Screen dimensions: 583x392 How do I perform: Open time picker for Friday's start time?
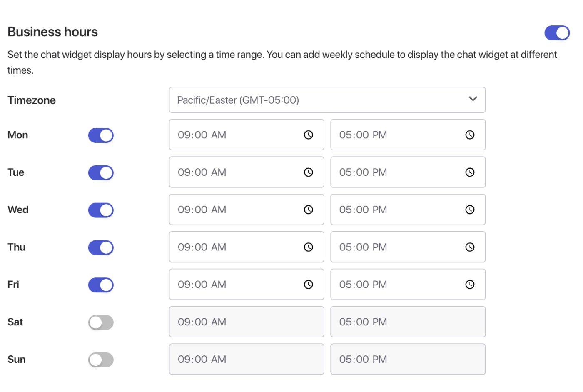(308, 285)
